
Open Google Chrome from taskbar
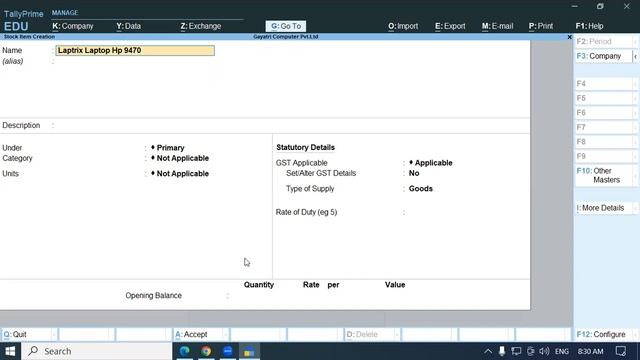pos(206,351)
